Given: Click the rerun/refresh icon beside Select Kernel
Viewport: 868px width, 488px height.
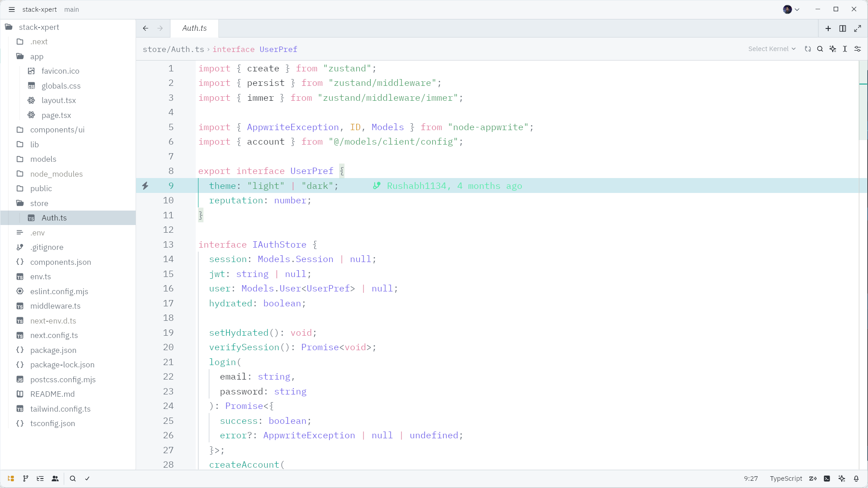Looking at the screenshot, I should [x=808, y=49].
